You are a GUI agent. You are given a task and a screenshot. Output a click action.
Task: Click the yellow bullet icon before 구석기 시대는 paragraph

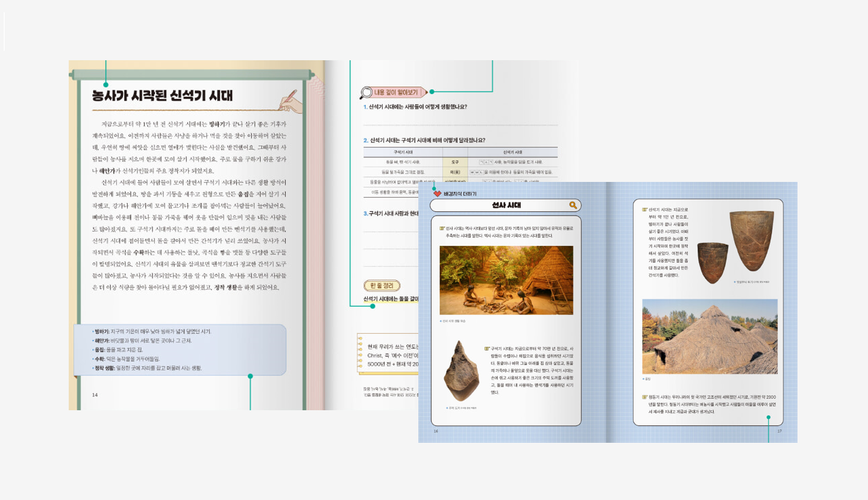tap(486, 348)
